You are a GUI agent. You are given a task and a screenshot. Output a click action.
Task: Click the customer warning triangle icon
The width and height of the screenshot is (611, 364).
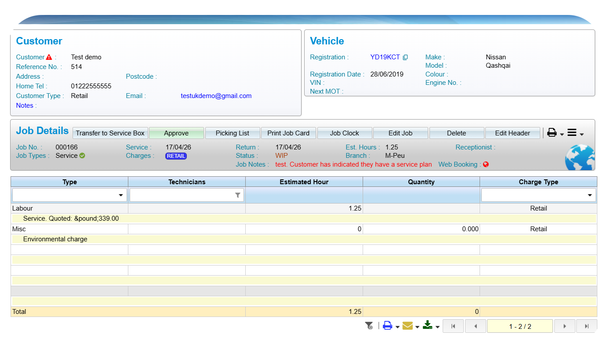[x=49, y=57]
